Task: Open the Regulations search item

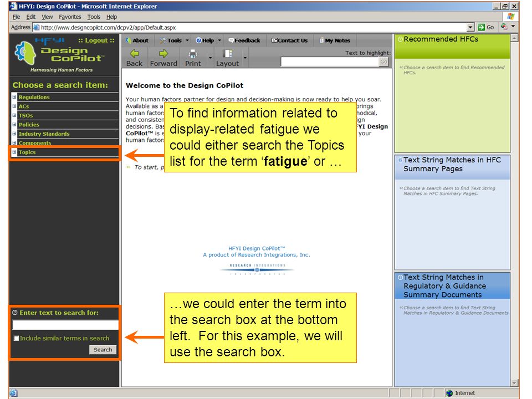Action: pos(34,97)
